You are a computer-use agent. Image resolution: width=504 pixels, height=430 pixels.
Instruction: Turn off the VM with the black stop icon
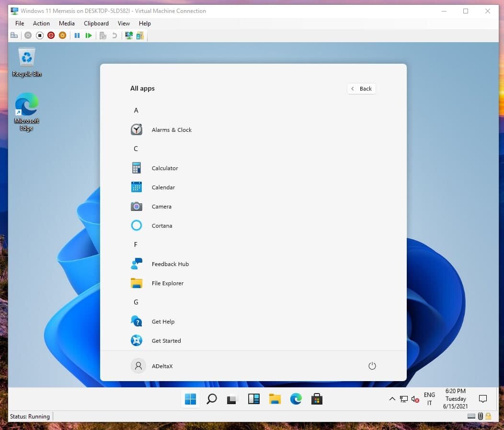pyautogui.click(x=40, y=35)
